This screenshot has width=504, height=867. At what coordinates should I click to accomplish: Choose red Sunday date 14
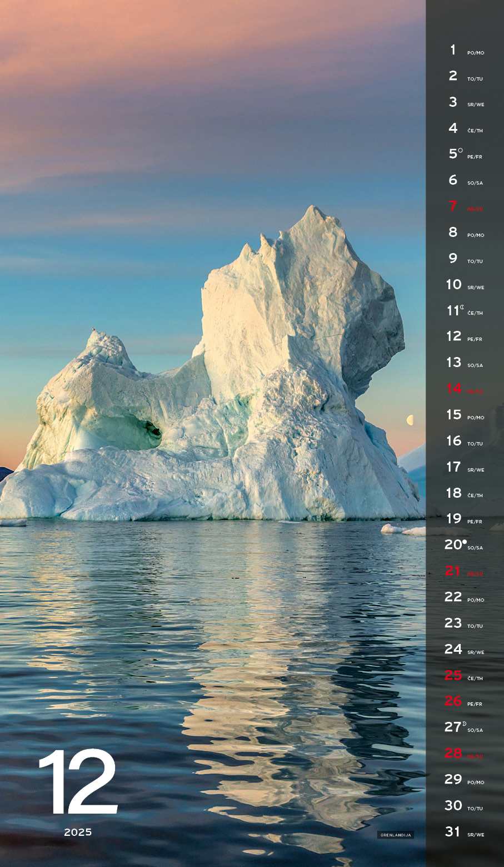[x=453, y=389]
